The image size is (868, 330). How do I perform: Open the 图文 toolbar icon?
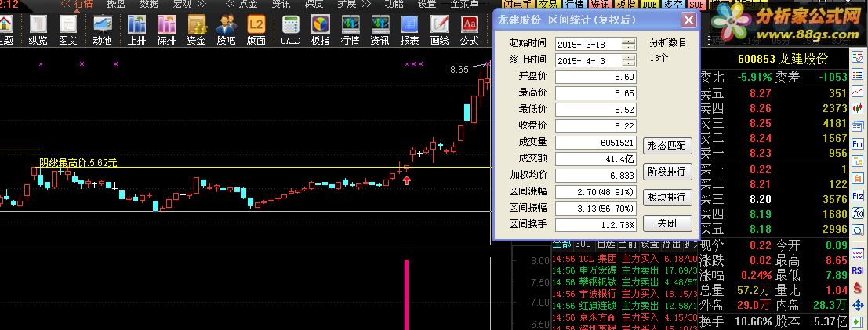tap(68, 30)
